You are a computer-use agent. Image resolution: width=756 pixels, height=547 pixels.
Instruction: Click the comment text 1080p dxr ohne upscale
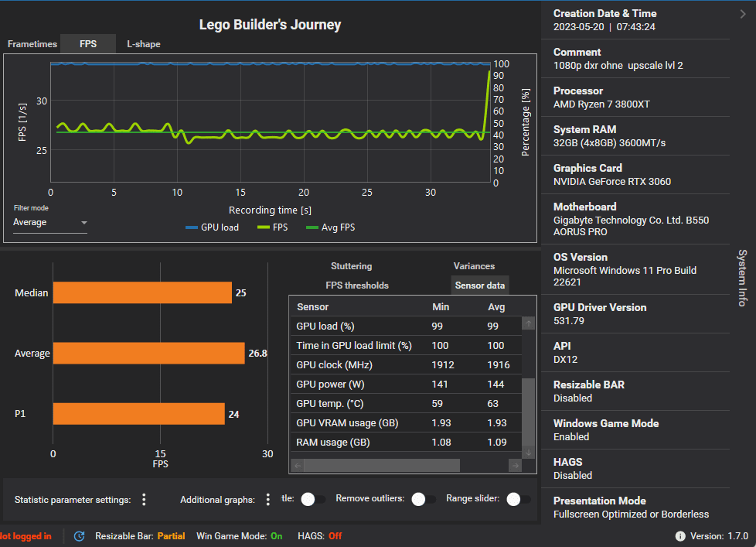(x=618, y=66)
